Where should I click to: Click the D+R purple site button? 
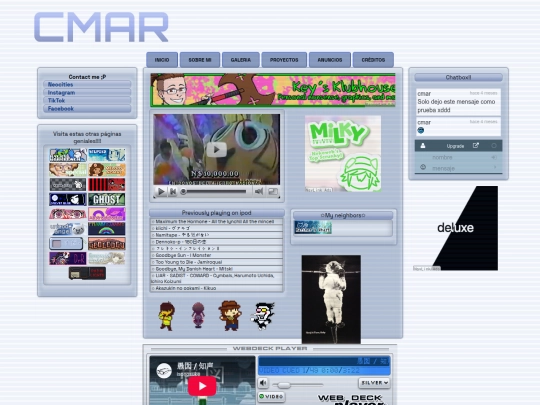pyautogui.click(x=68, y=258)
